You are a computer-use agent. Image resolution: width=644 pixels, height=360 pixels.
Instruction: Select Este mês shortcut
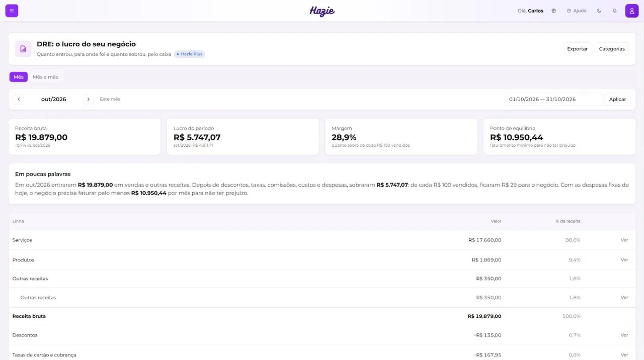(110, 99)
